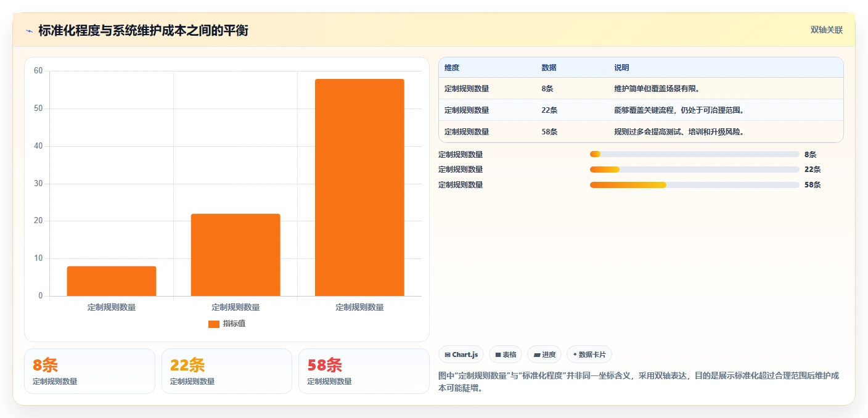Click the chart bar with value 22
Viewport: 868px width, 418px height.
pyautogui.click(x=235, y=255)
